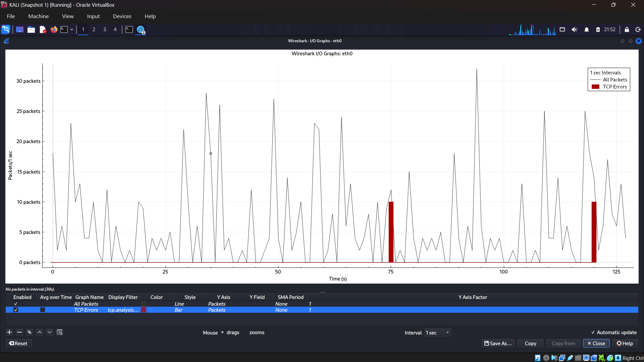Screen dimensions: 644x362
Task: Open the VirtualBox Help menu
Action: [x=150, y=16]
